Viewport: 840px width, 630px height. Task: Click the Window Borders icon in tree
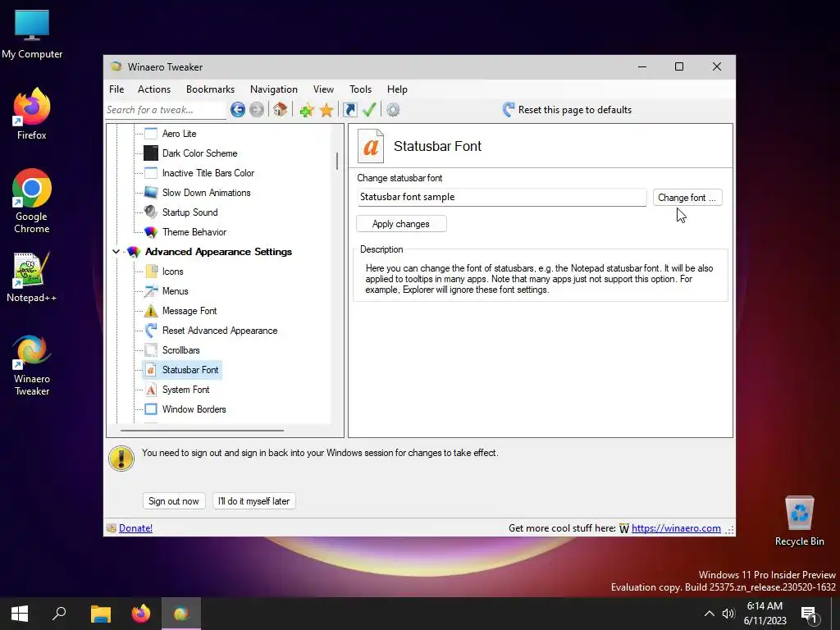151,409
